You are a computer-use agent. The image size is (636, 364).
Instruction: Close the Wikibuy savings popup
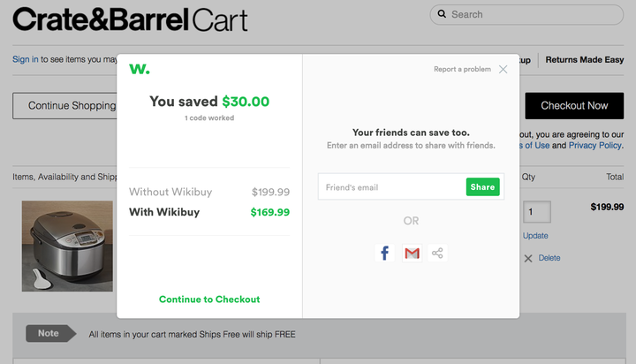point(503,70)
